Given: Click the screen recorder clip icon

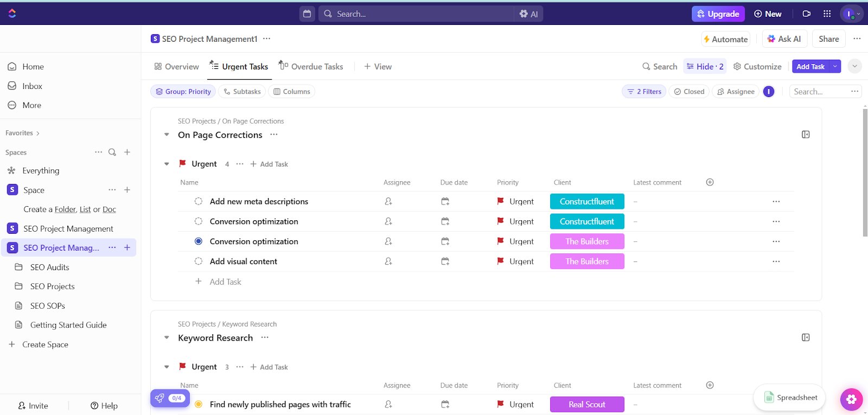Looking at the screenshot, I should tap(807, 14).
